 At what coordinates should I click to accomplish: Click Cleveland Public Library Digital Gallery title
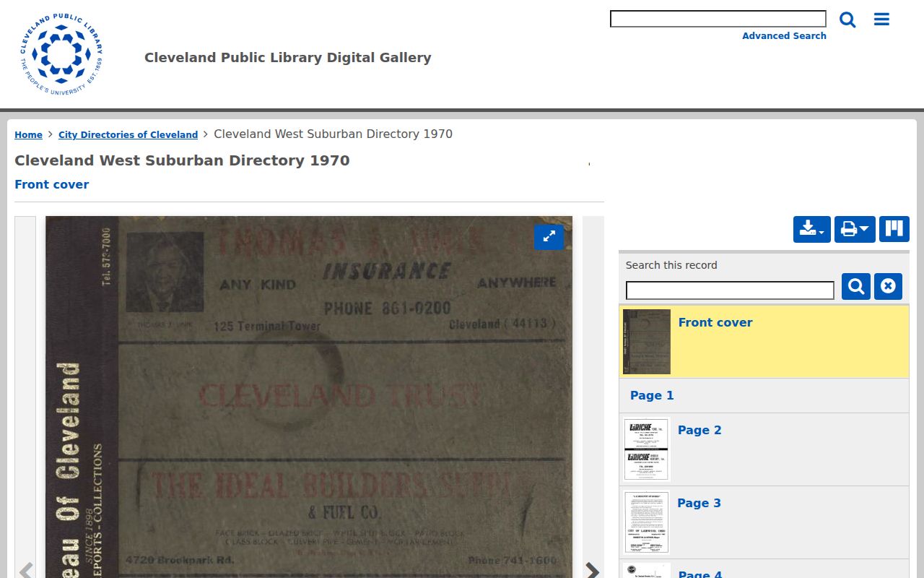[x=288, y=57]
